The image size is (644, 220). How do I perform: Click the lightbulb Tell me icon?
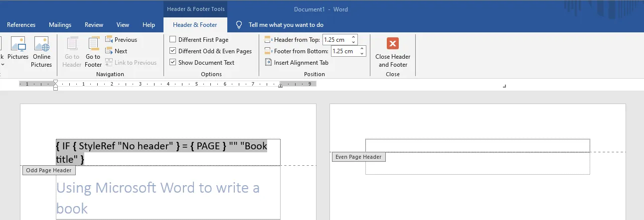(239, 25)
